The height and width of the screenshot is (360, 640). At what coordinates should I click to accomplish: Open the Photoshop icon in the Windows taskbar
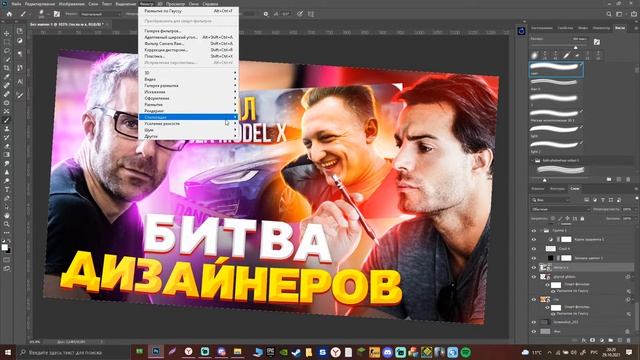coord(156,351)
